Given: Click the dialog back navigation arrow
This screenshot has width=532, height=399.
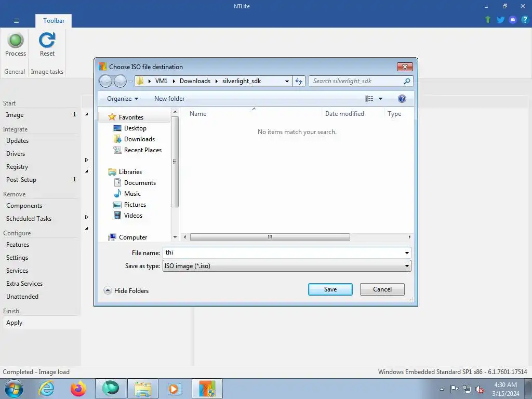Looking at the screenshot, I should 105,81.
